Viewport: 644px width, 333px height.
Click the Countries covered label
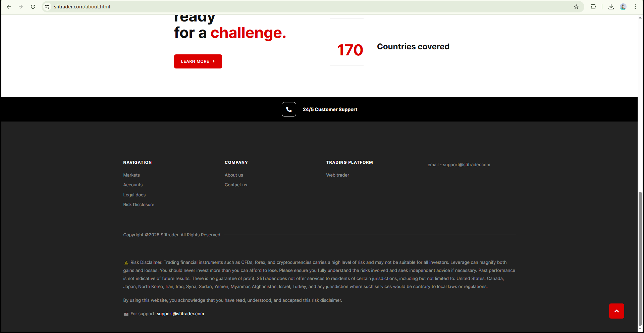tap(413, 47)
